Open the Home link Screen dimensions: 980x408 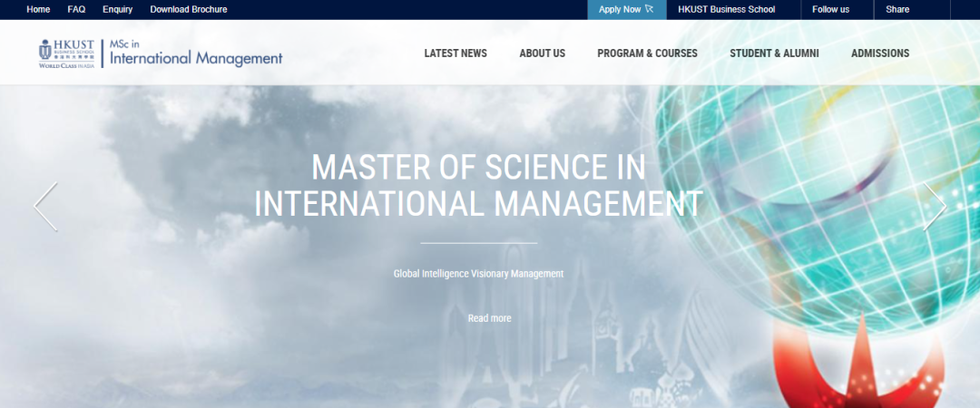pos(38,9)
